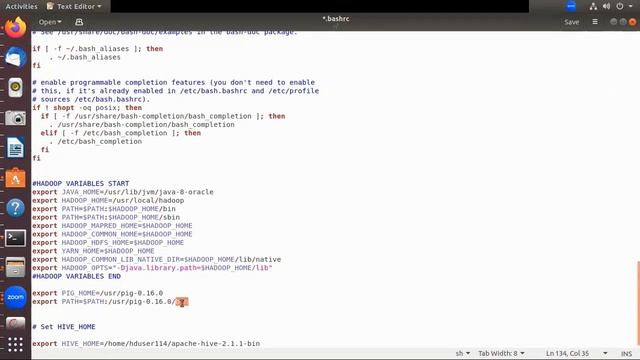Click the 'export HIVE_HOME' line
The image size is (640, 360).
coord(146,344)
